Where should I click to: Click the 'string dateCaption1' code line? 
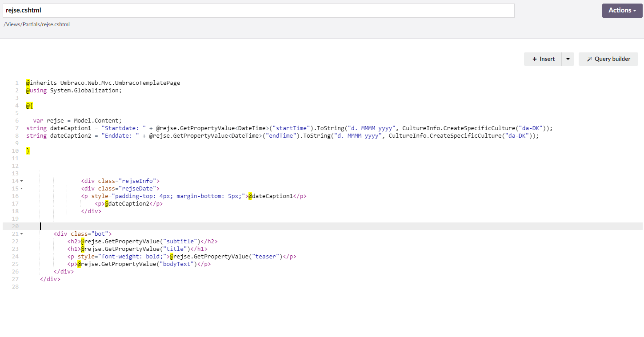[289, 128]
